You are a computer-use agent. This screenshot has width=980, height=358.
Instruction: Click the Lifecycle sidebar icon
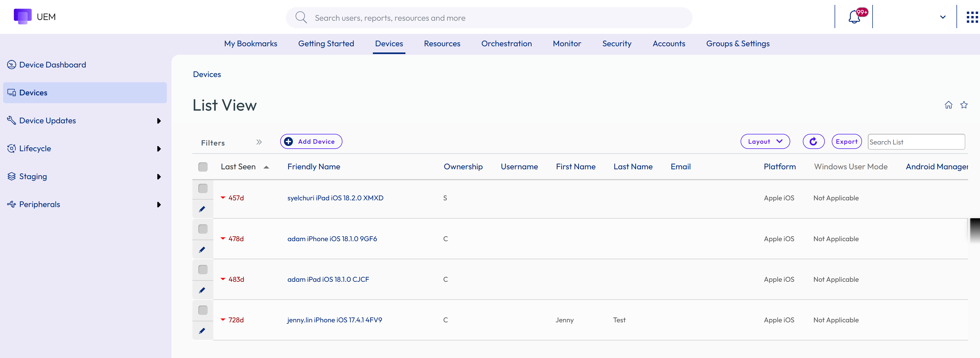tap(11, 148)
